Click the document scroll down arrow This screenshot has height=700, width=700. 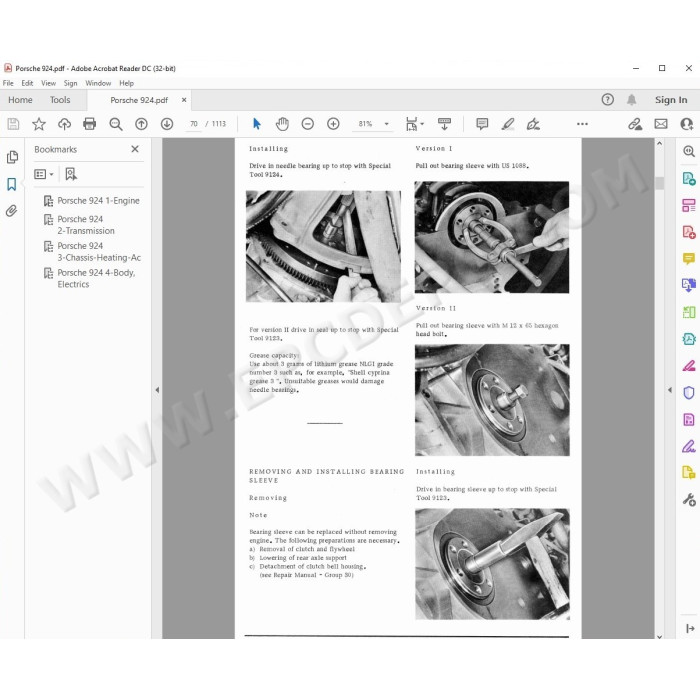[659, 637]
